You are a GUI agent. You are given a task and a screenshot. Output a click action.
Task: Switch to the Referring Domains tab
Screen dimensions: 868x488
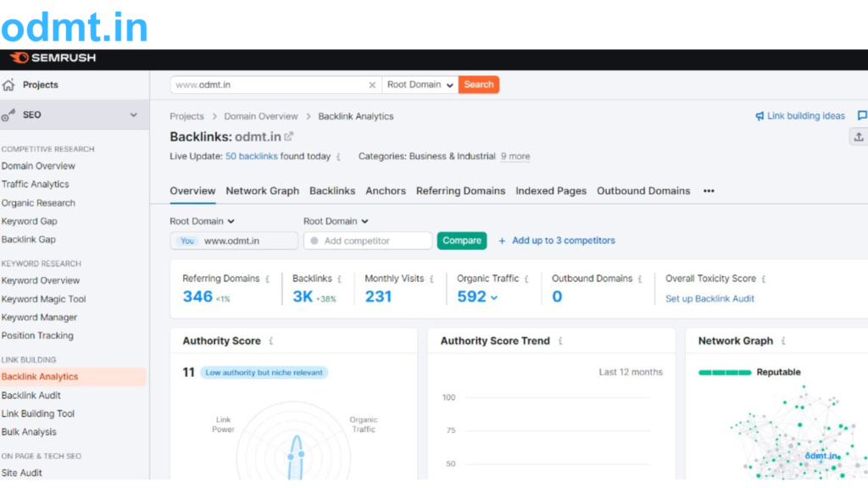point(460,191)
